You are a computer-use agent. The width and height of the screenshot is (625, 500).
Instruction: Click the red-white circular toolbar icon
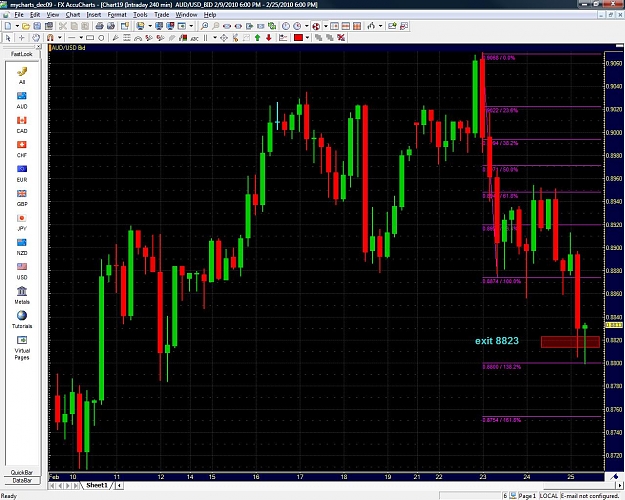click(x=316, y=26)
